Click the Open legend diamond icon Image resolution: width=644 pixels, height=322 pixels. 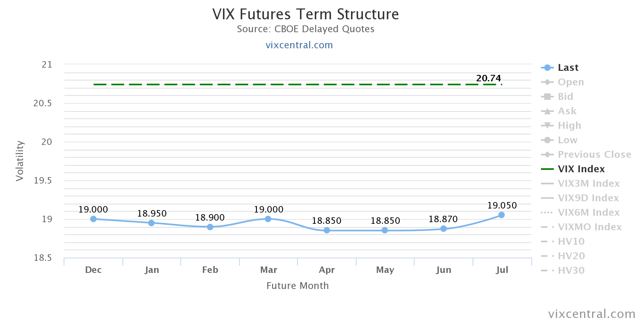547,82
